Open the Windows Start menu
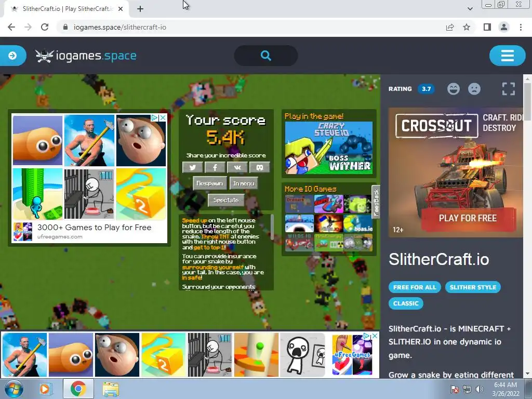532x399 pixels. 14,389
